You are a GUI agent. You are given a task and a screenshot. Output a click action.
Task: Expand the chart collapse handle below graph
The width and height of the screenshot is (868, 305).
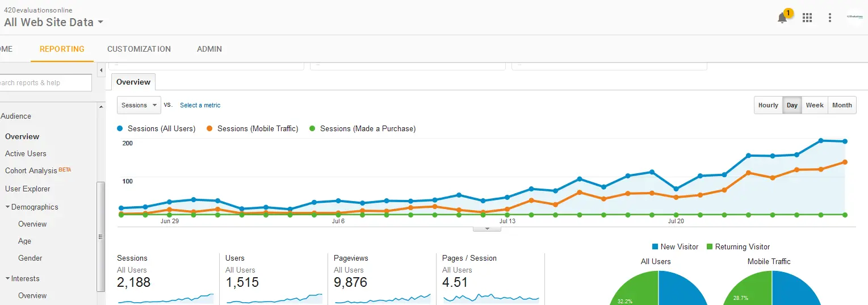coord(487,228)
